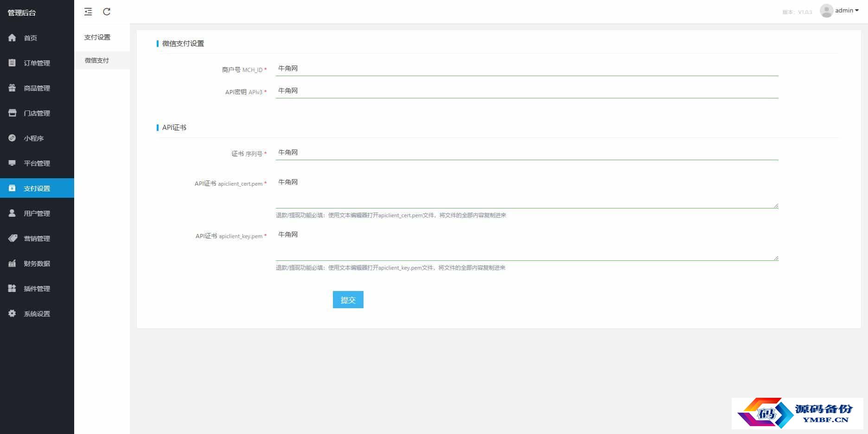Open 门店管理 menu item
The image size is (868, 434).
[x=37, y=113]
